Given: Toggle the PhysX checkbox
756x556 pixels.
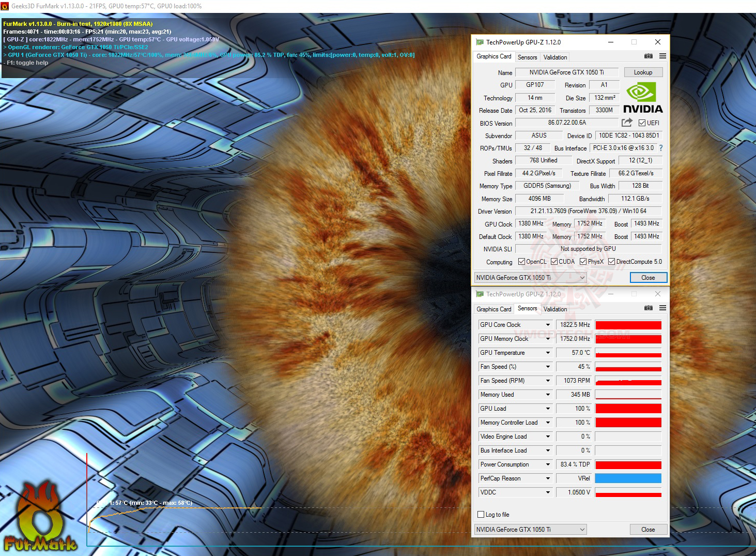Looking at the screenshot, I should pyautogui.click(x=583, y=262).
